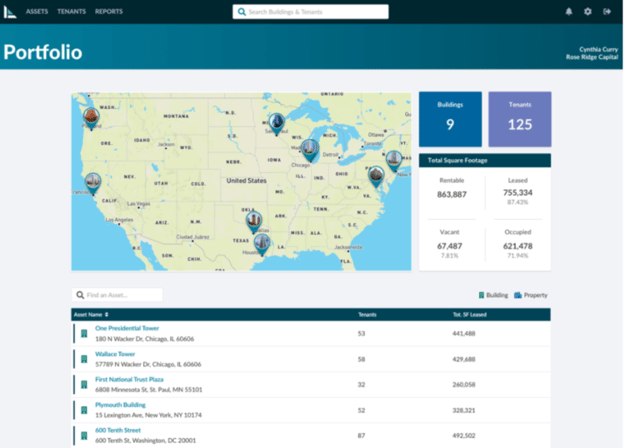625x448 pixels.
Task: Click SF leased value 492,502
Action: [464, 436]
